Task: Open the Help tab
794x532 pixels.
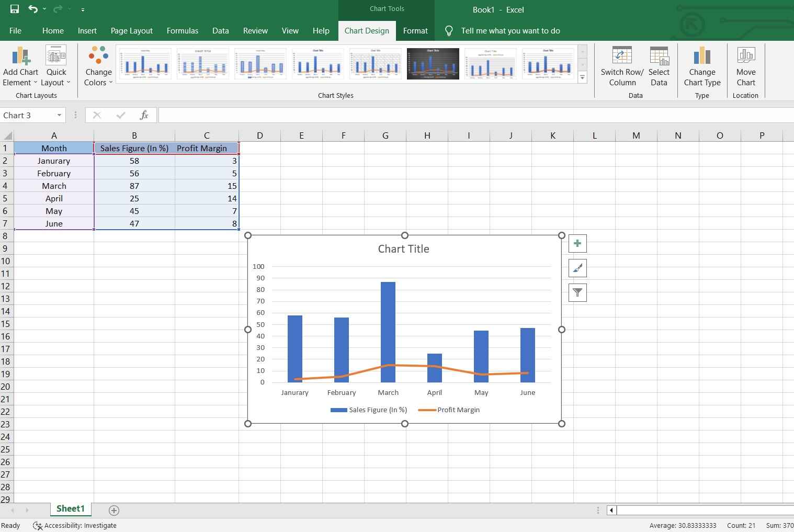Action: click(321, 31)
